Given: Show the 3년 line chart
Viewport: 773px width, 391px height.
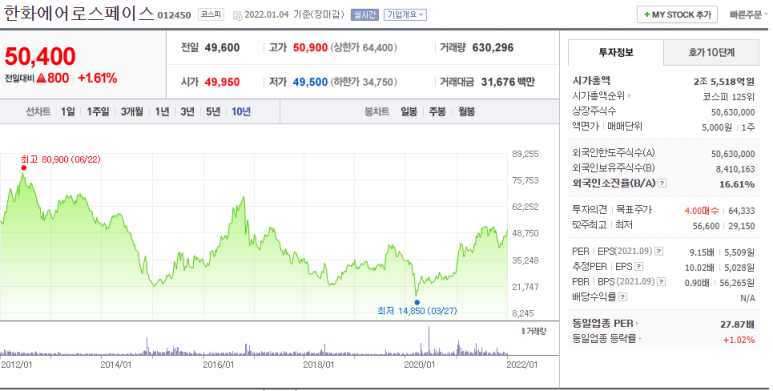Looking at the screenshot, I should click(187, 112).
